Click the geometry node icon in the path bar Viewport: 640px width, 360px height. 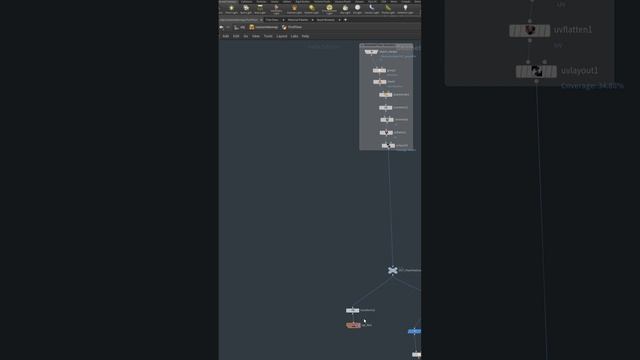click(x=251, y=27)
